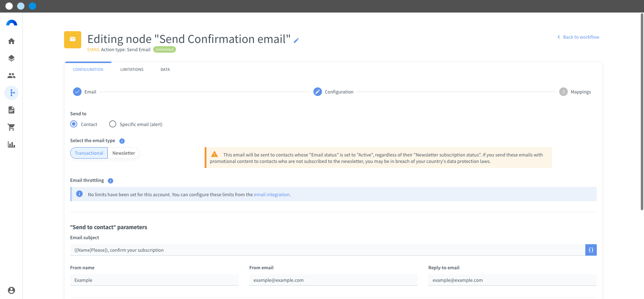Screen dimensions: 644x299
Task: Click the Reply-to email field
Action: tap(512, 280)
